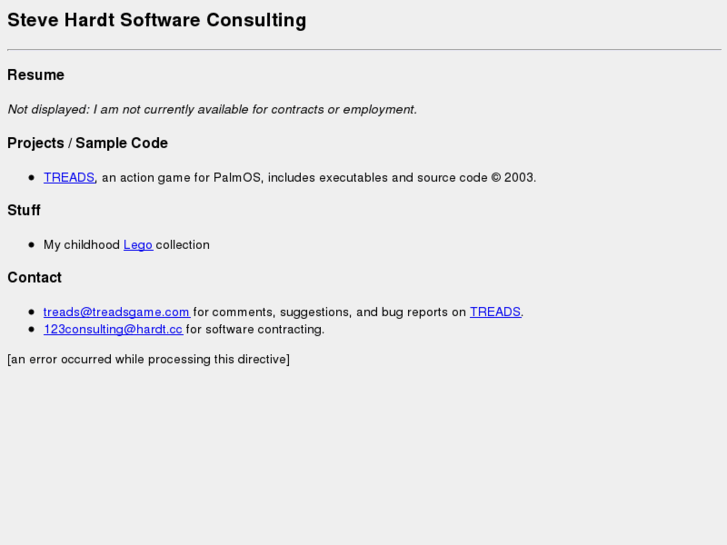Open the Lego collection link
The height and width of the screenshot is (545, 727).
(138, 244)
